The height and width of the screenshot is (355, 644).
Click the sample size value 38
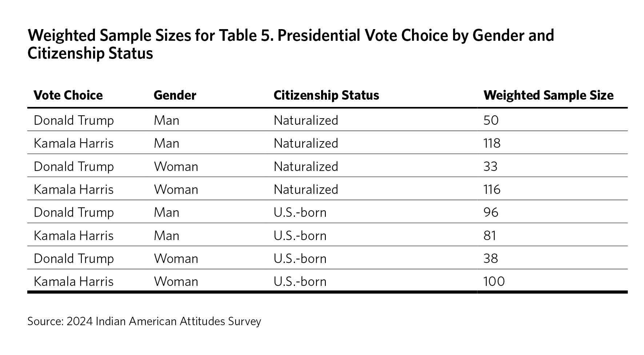coord(491,259)
